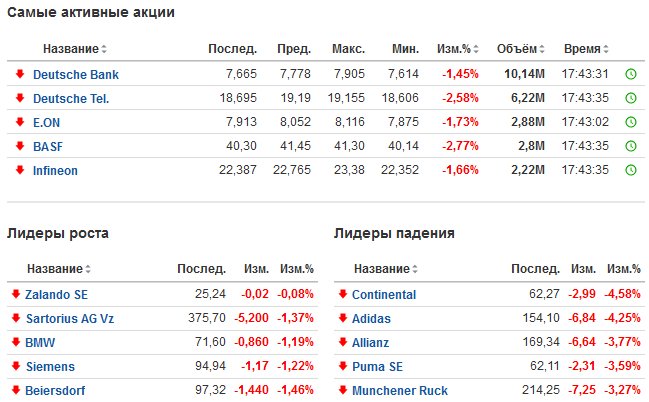Open the Adidas stock link

(x=371, y=319)
